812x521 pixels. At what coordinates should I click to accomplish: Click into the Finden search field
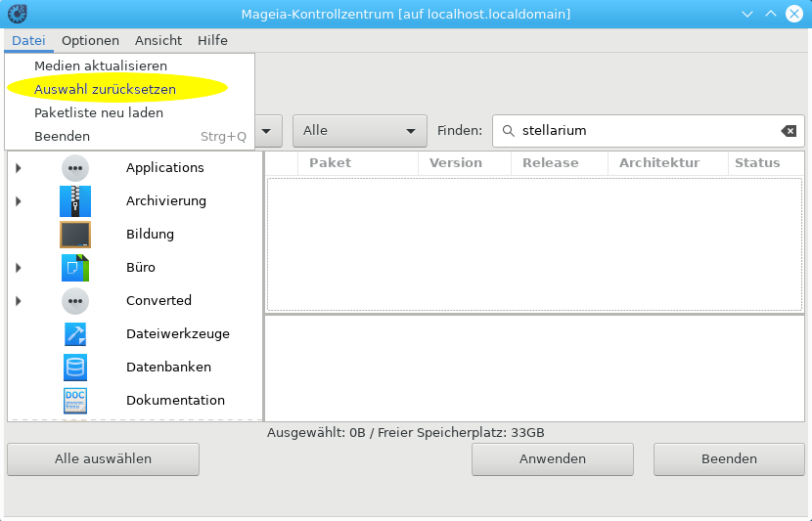click(x=648, y=131)
